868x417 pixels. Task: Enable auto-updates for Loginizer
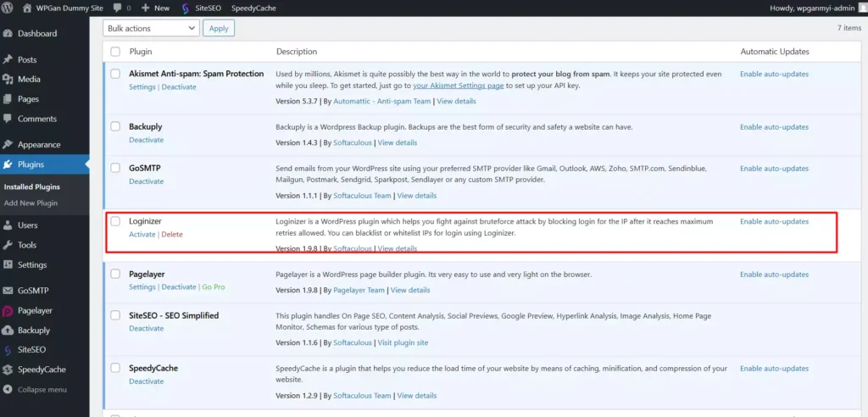coord(775,221)
